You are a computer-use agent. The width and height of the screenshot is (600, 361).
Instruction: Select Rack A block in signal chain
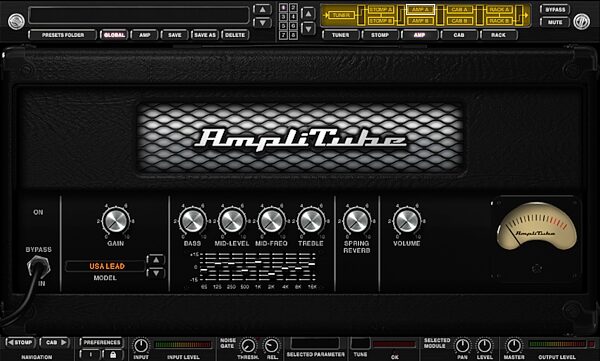(499, 10)
